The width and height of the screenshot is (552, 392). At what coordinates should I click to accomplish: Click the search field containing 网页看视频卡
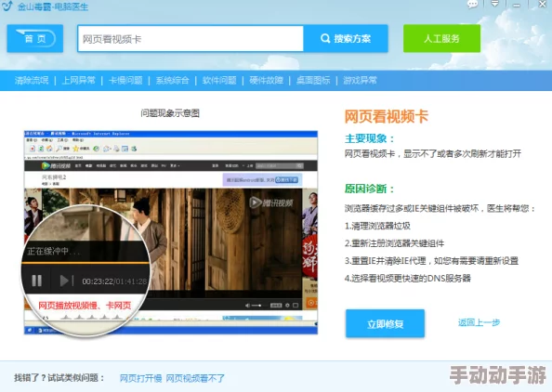pos(191,39)
